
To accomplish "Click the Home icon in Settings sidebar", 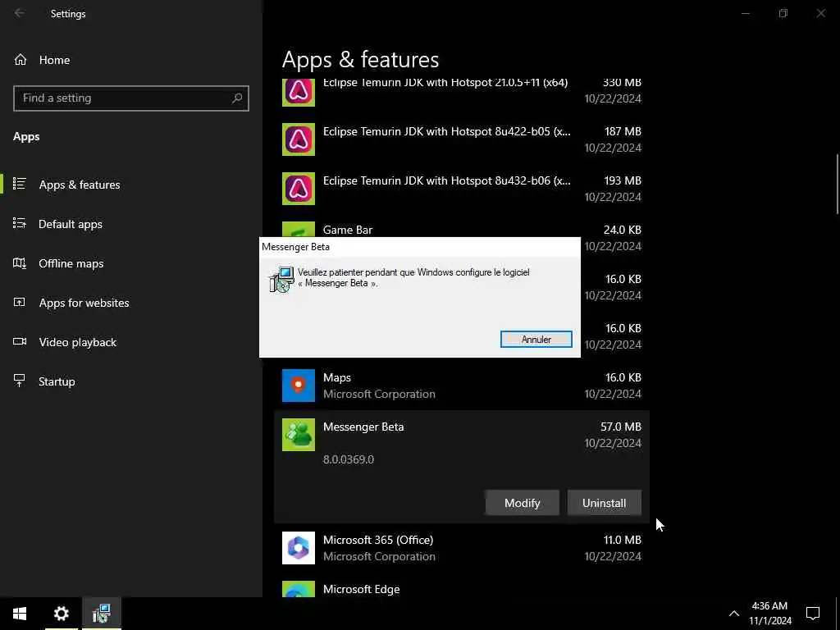I will coord(21,60).
